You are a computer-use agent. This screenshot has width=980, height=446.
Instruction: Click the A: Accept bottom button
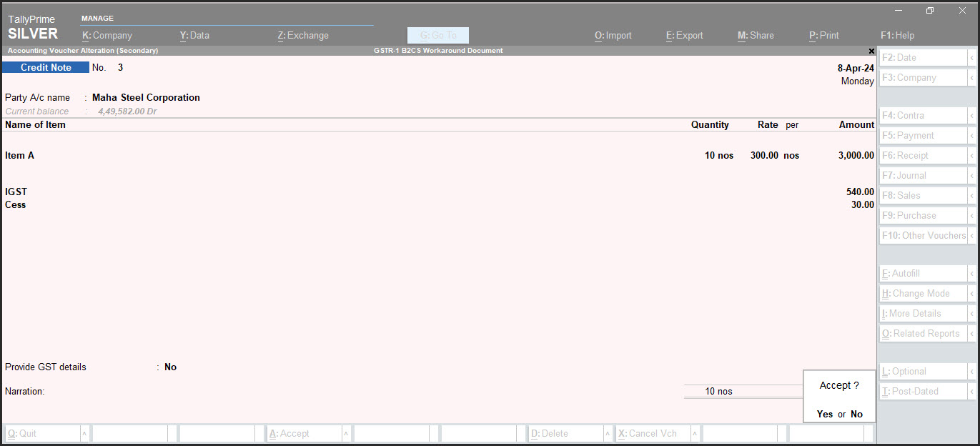[304, 434]
